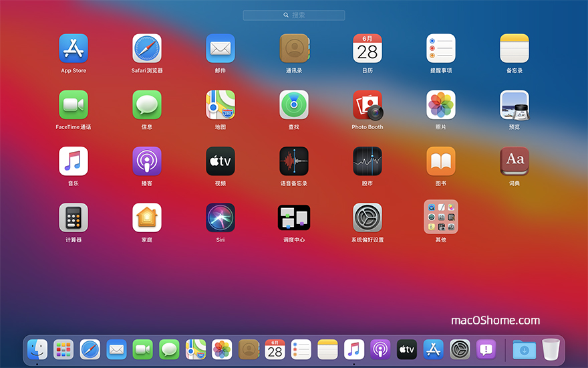This screenshot has width=588, height=368.
Task: Open the 查找 app
Action: pyautogui.click(x=294, y=105)
